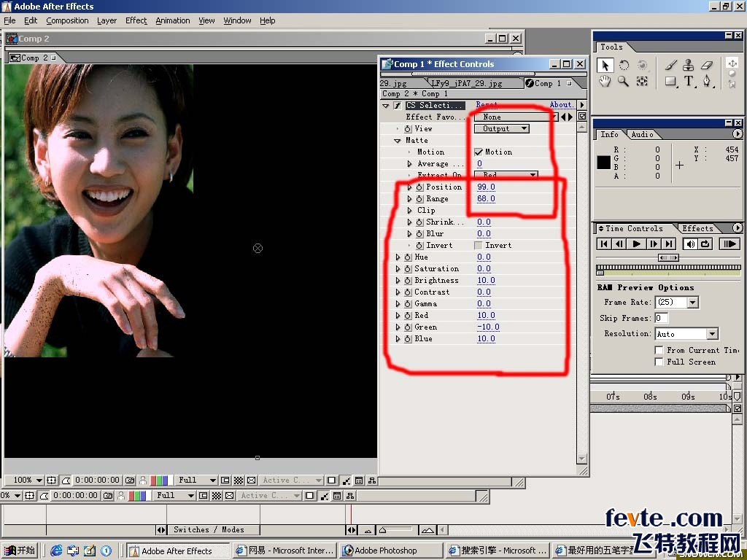Select the Pan Behind tool
The image size is (747, 560).
tap(642, 81)
